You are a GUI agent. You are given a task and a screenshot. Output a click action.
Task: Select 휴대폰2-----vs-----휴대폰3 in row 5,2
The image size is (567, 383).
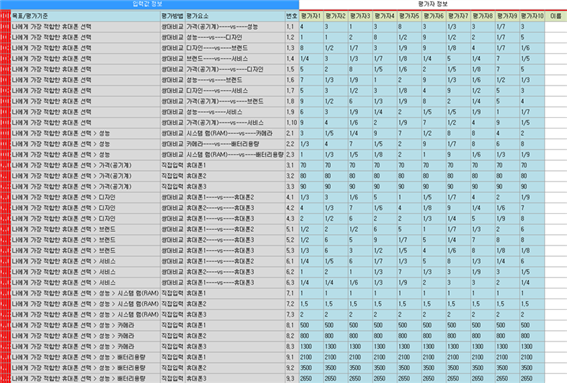tap(235, 240)
